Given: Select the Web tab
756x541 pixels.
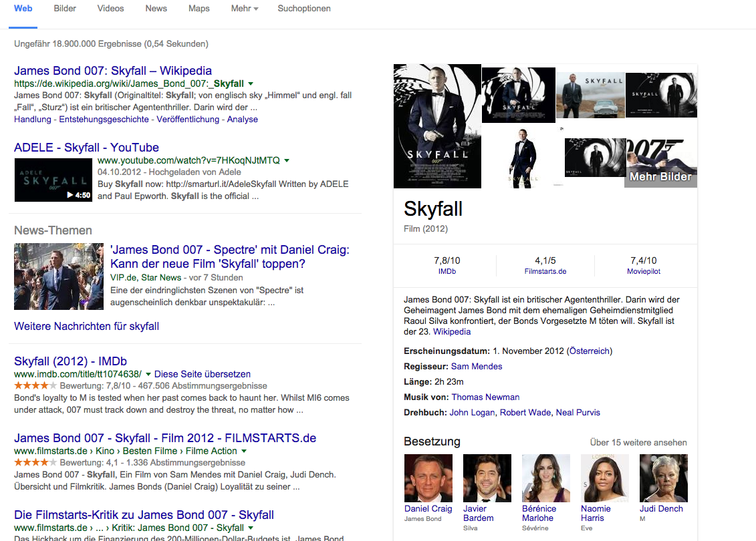Looking at the screenshot, I should 23,9.
